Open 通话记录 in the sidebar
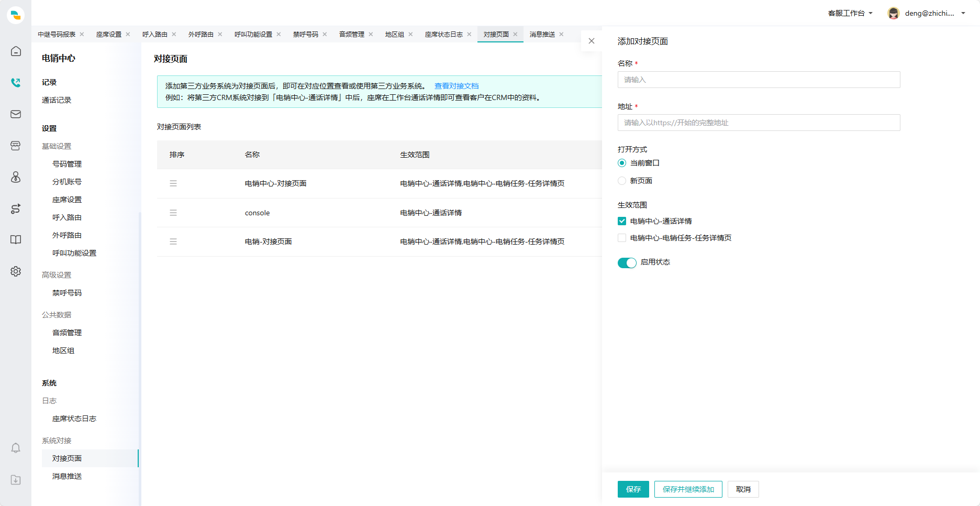 point(57,100)
